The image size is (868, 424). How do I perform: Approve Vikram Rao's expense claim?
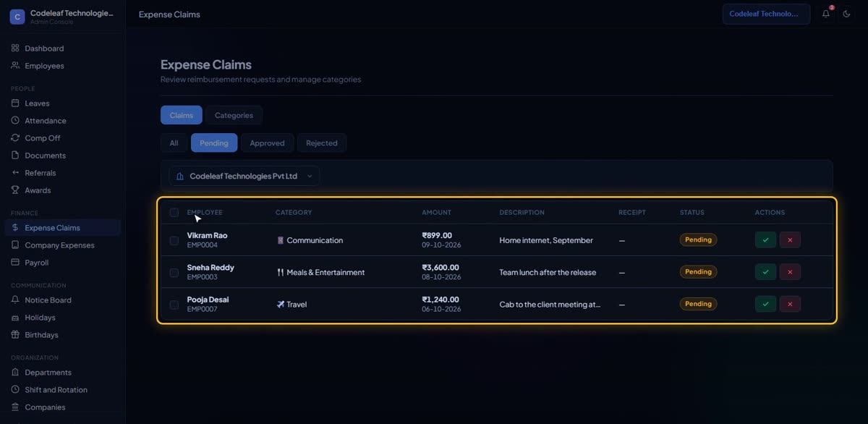tap(765, 240)
